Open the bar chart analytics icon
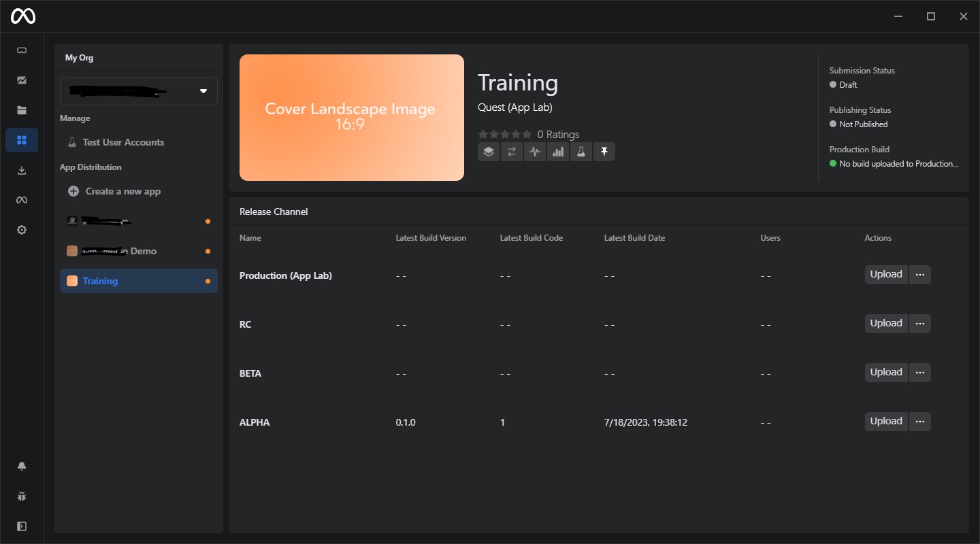Image resolution: width=980 pixels, height=544 pixels. click(x=558, y=152)
